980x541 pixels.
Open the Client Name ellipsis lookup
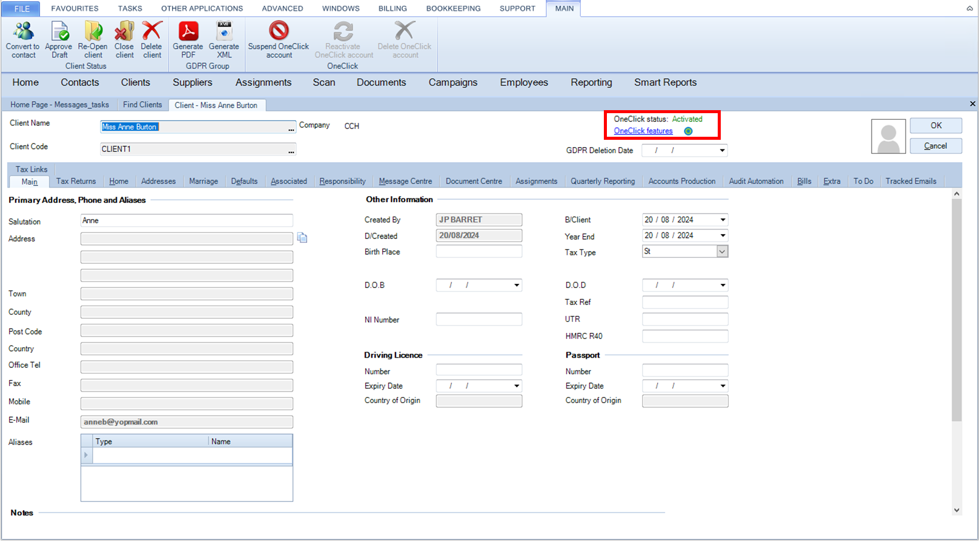pyautogui.click(x=291, y=128)
